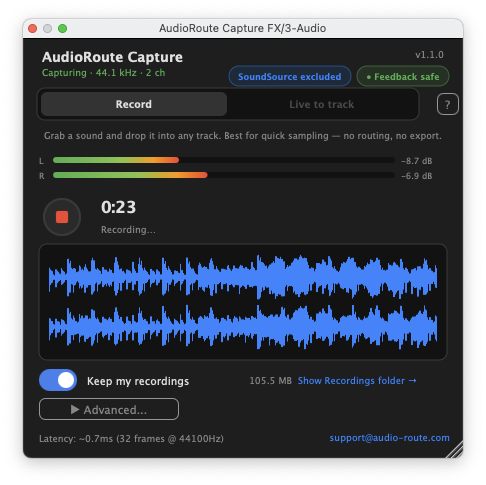Click the resize grip in window corner
Image resolution: width=486 pixels, height=485 pixels.
pos(455,450)
